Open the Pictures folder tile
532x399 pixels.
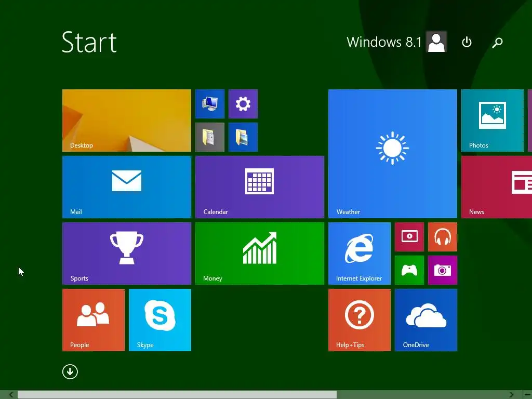pos(243,137)
